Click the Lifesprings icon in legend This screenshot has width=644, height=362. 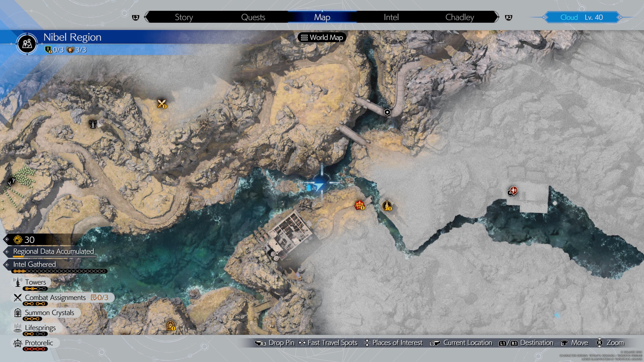[x=17, y=327]
